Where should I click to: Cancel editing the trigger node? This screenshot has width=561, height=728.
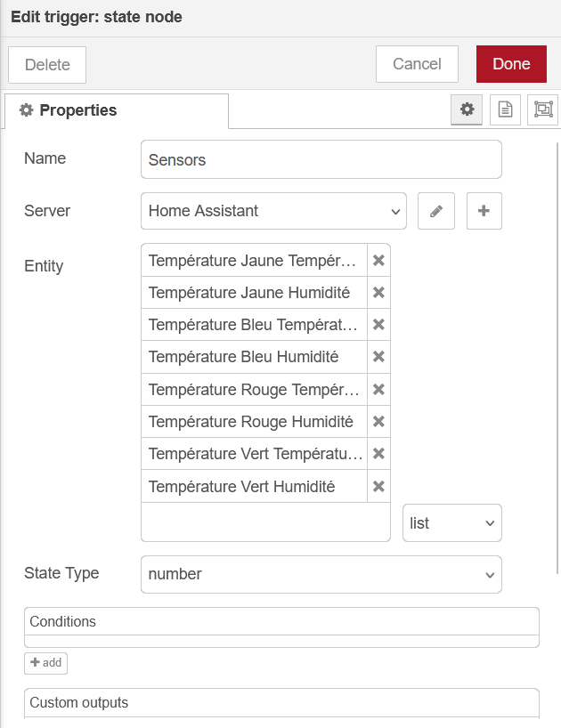(x=417, y=64)
